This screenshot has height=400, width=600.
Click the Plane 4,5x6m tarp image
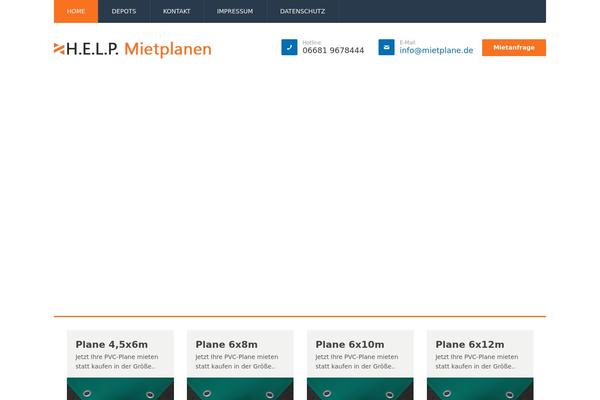tap(120, 389)
